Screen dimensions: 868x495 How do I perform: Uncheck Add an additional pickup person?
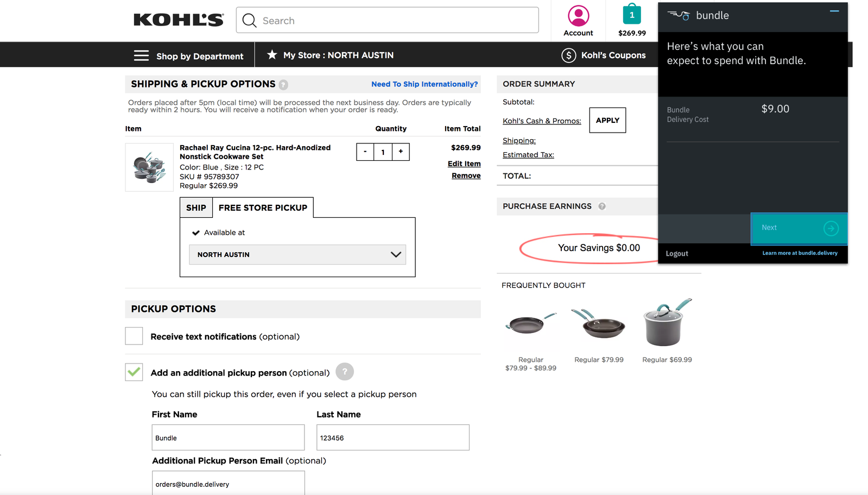click(x=134, y=372)
